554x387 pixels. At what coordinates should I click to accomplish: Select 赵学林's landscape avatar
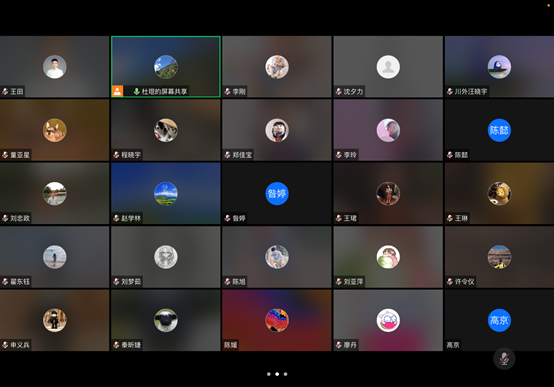(x=166, y=193)
